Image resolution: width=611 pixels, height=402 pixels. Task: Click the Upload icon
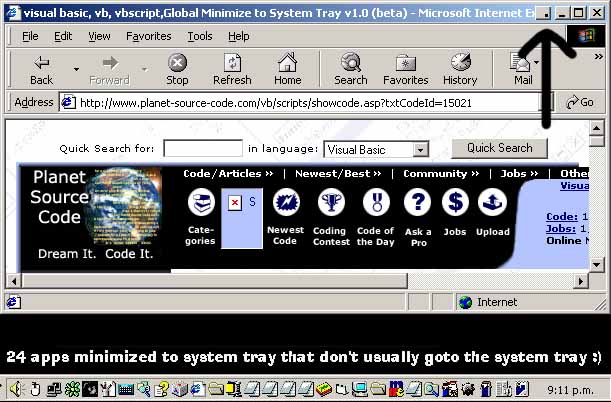tap(492, 205)
